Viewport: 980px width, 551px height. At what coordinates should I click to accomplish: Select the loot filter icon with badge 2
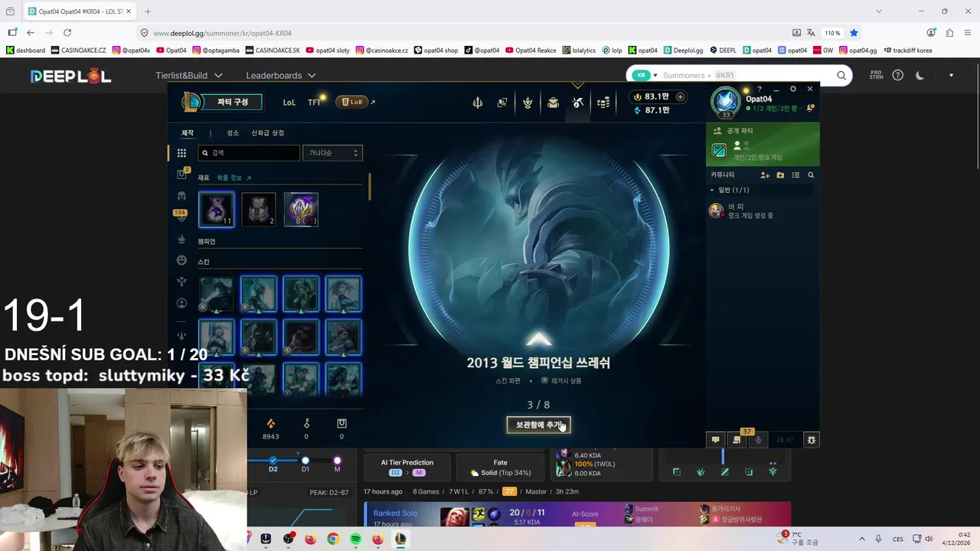coord(181,174)
